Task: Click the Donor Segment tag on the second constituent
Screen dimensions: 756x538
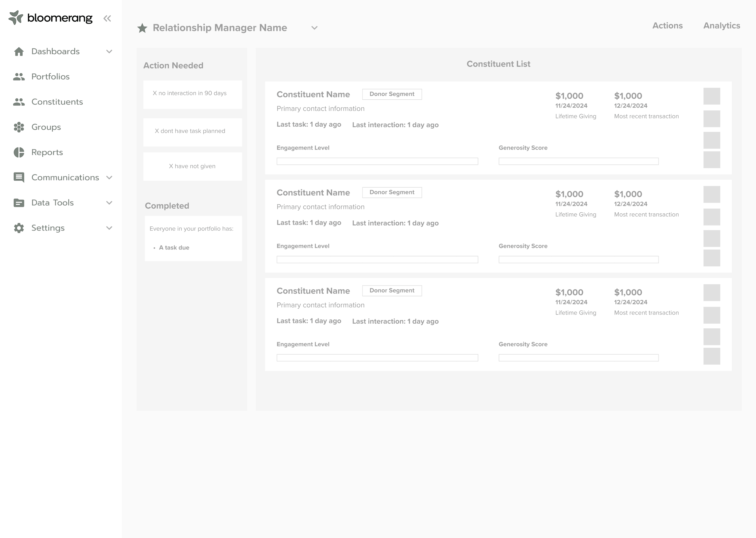Action: coord(392,192)
